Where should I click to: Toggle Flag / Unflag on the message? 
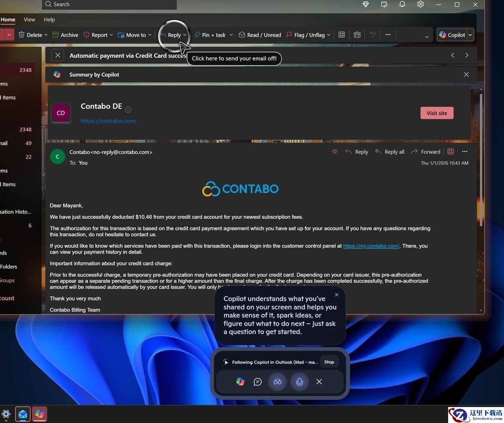(x=305, y=35)
